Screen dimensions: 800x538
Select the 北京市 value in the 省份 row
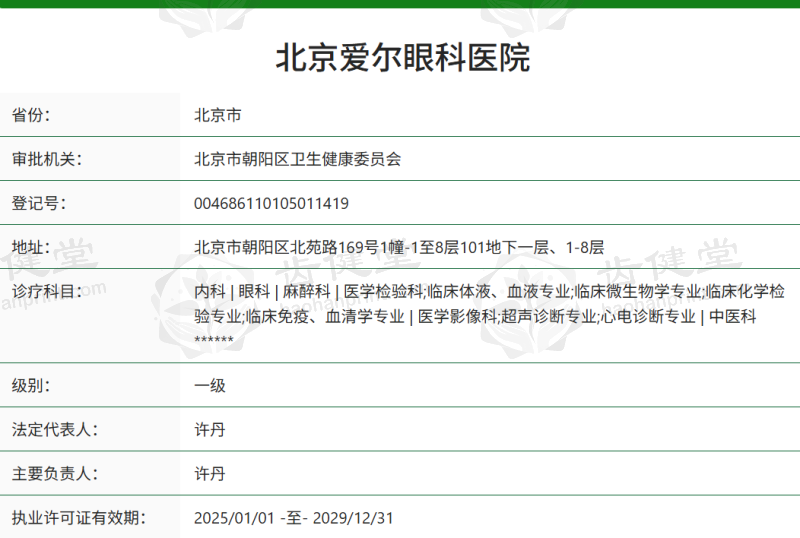(217, 115)
